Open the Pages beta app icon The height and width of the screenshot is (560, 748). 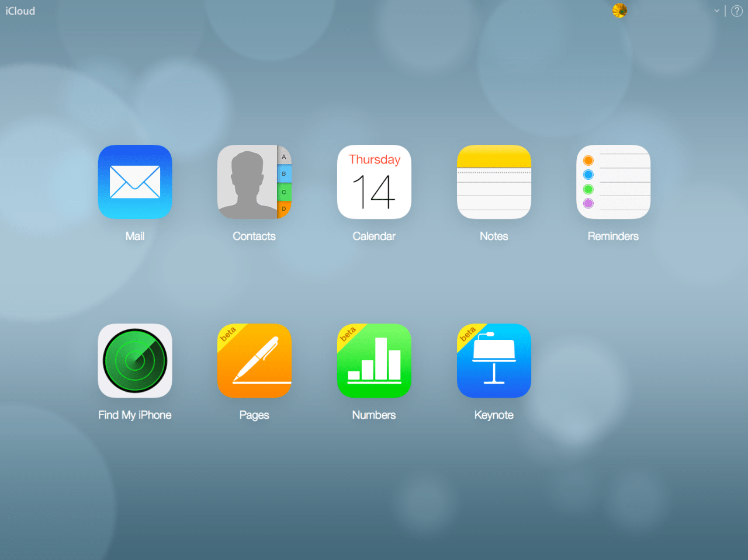click(254, 361)
